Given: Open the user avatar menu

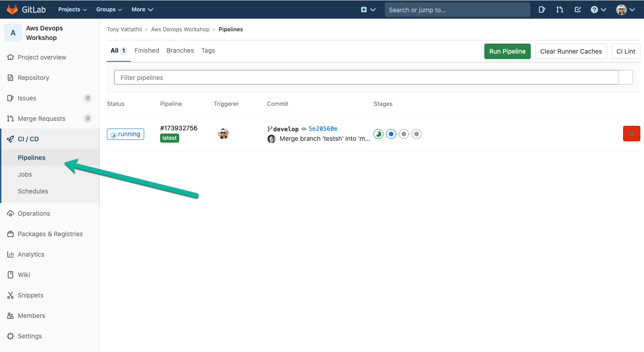Looking at the screenshot, I should [625, 10].
